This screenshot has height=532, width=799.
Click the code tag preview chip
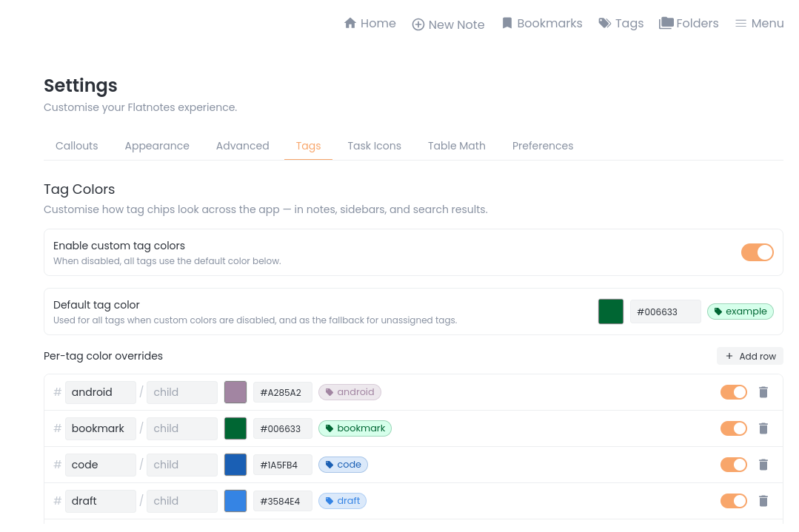click(343, 464)
